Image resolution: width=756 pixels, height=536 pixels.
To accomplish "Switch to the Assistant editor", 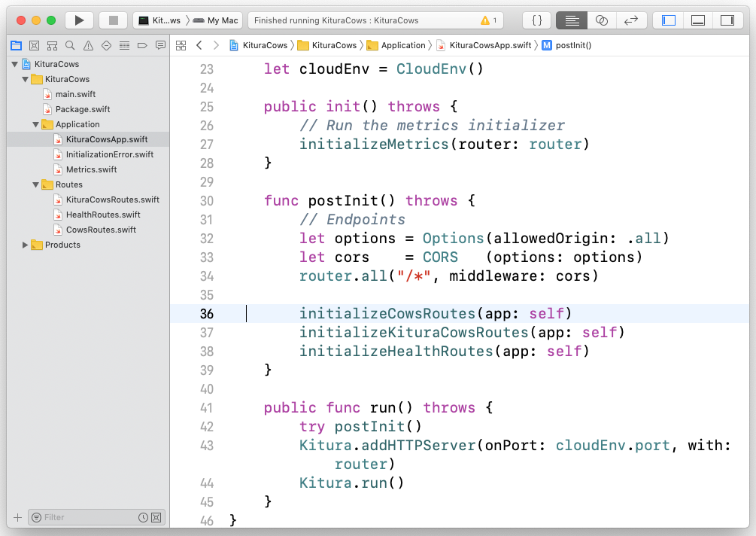I will pos(601,20).
